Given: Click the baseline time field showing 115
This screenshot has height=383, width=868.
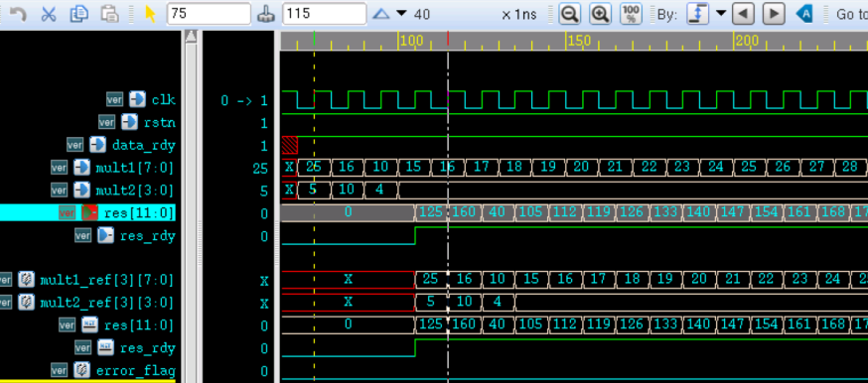Looking at the screenshot, I should [x=325, y=14].
